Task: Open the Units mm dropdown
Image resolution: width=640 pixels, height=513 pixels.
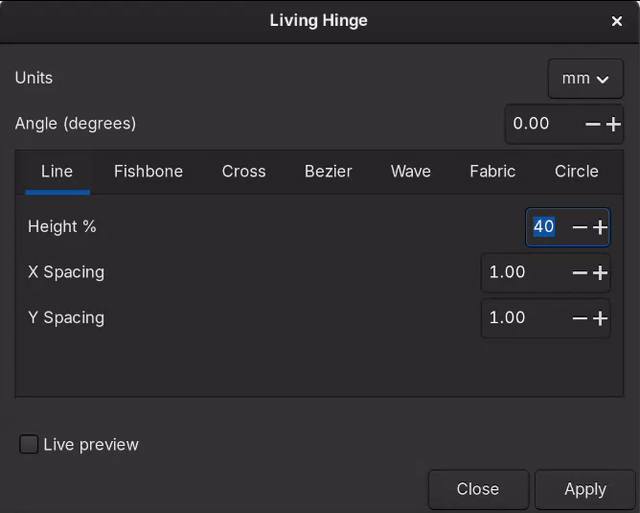Action: [x=585, y=78]
